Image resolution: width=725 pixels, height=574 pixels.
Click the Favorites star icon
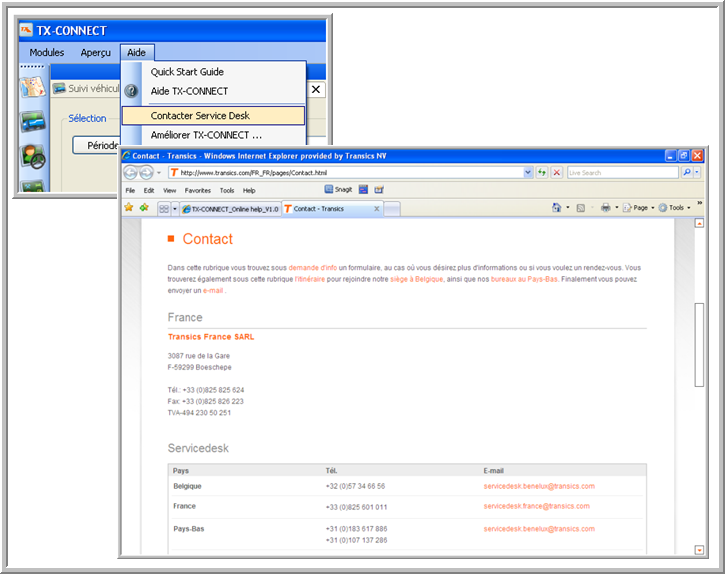pos(129,208)
